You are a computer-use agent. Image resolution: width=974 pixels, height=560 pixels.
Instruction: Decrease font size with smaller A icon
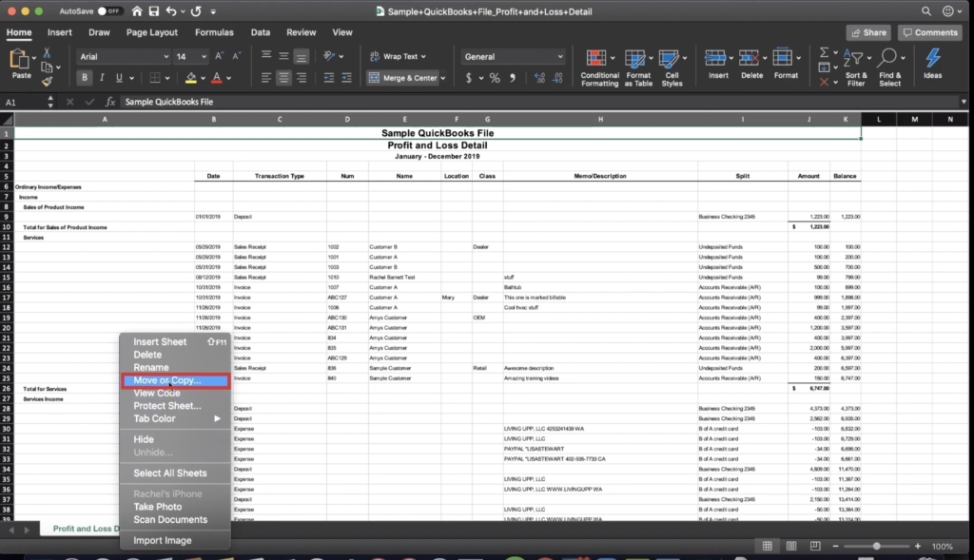[x=236, y=56]
